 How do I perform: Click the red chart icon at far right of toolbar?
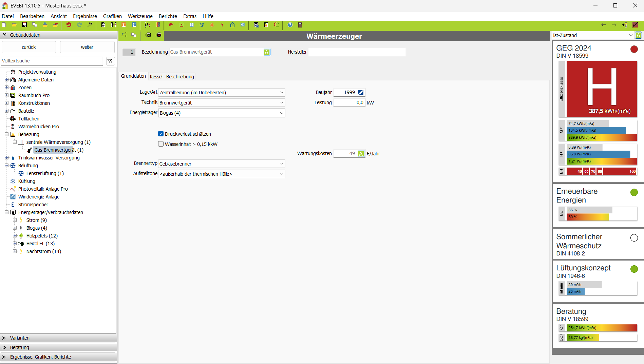click(635, 25)
